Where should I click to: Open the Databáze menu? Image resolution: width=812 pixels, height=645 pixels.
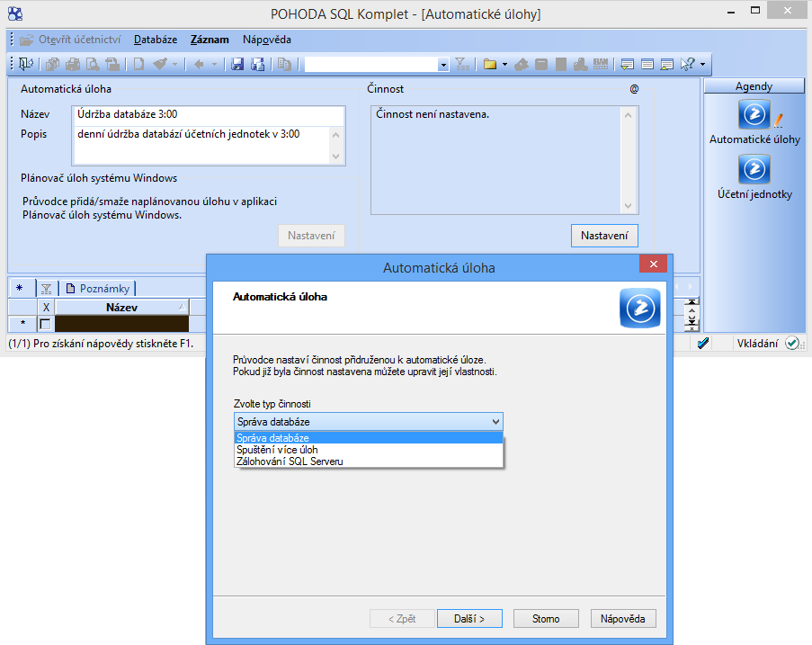pos(156,40)
